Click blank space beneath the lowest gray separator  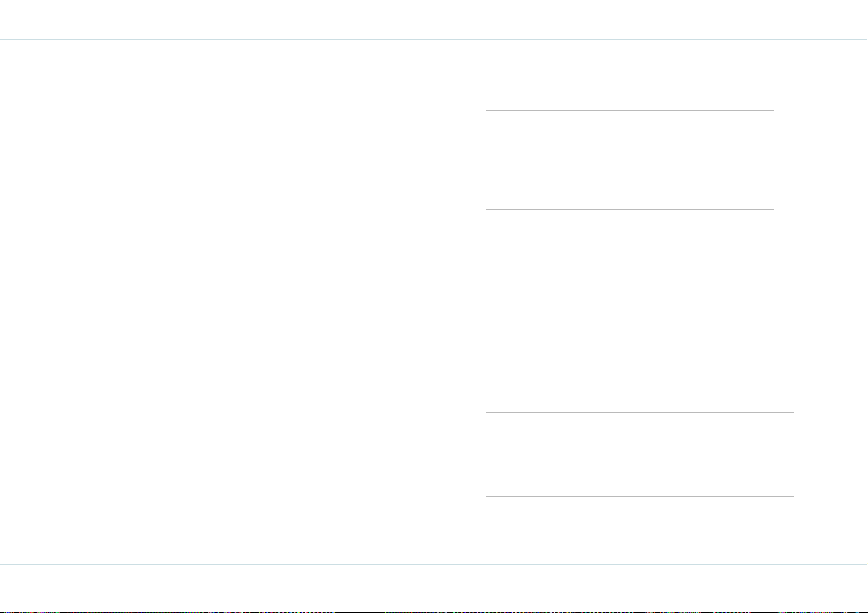(640, 530)
